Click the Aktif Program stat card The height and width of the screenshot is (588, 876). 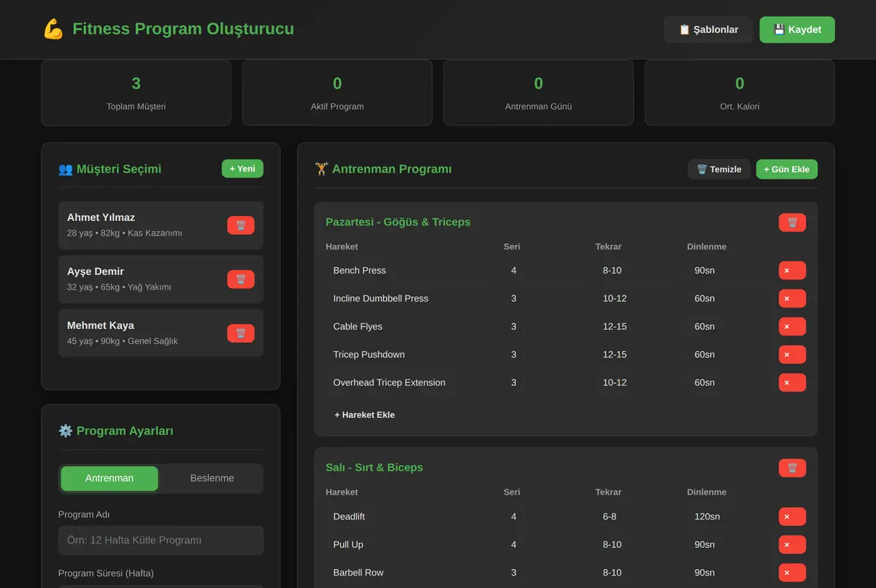[x=337, y=92]
